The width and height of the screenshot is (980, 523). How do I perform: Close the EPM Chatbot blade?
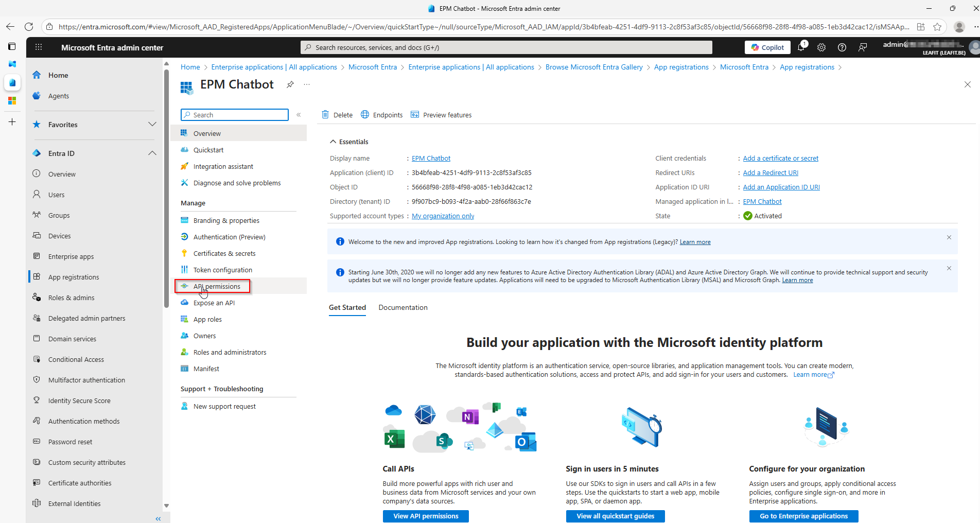(968, 84)
